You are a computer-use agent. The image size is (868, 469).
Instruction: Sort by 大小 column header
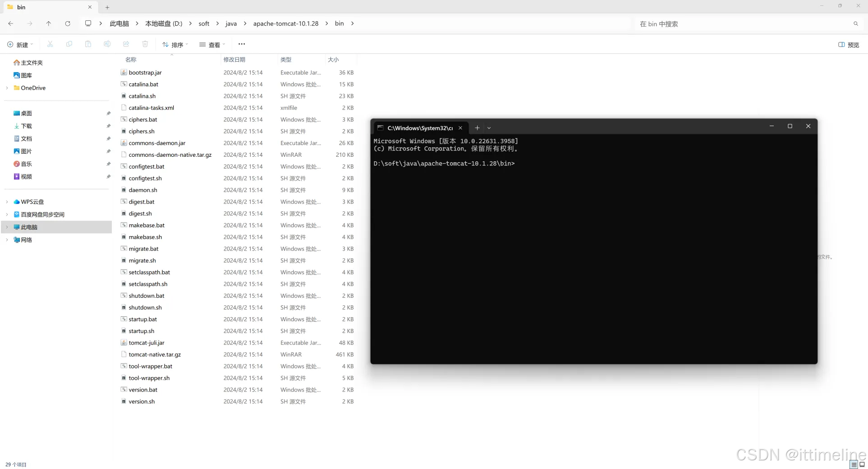333,59
